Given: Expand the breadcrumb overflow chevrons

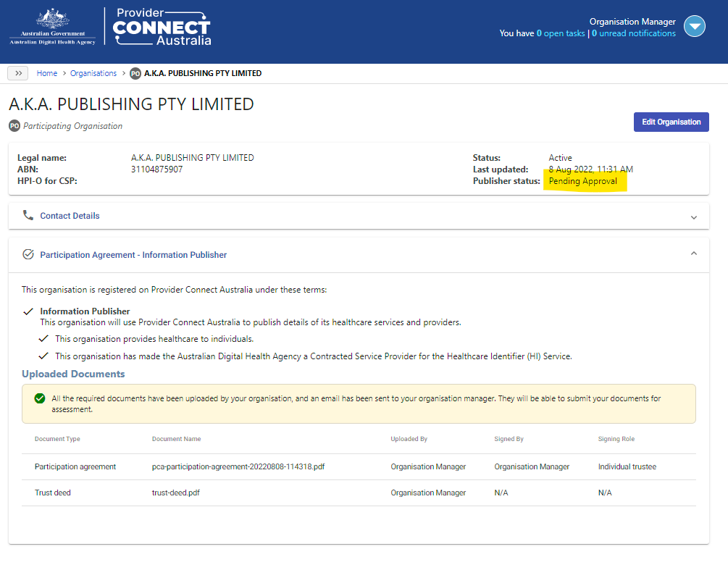Looking at the screenshot, I should 17,72.
